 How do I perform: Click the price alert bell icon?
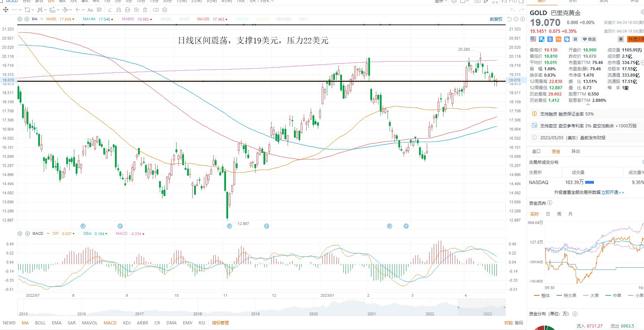(621, 39)
